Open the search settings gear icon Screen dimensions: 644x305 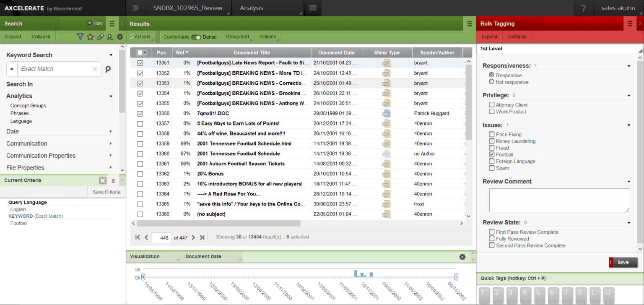click(119, 36)
